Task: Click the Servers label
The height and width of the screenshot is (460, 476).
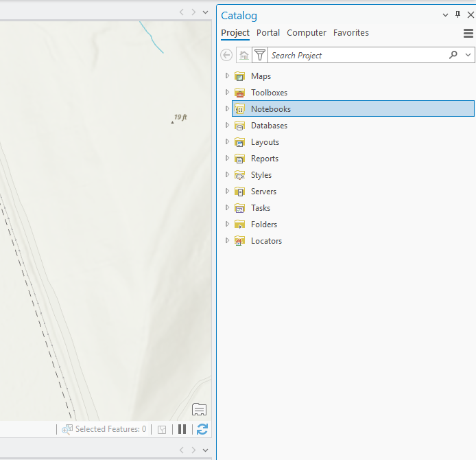Action: click(263, 191)
